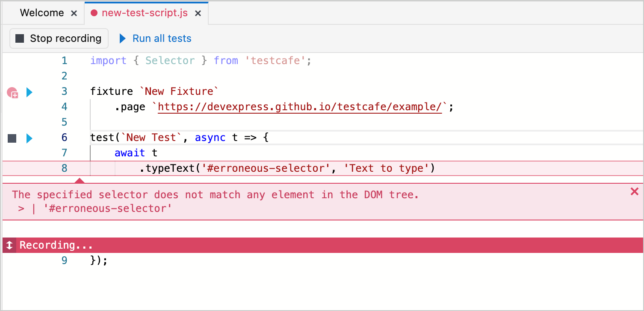The width and height of the screenshot is (644, 311).
Task: Close the new-test-script.js tab
Action: pos(198,13)
